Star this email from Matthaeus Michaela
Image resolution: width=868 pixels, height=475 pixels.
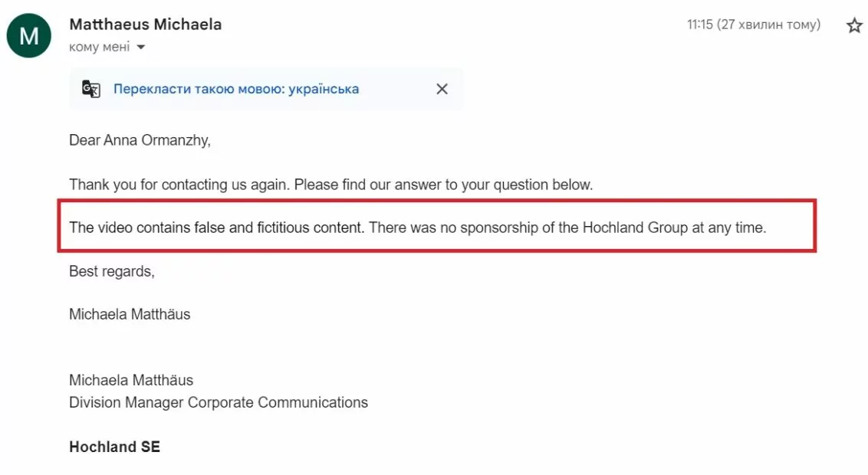point(854,25)
